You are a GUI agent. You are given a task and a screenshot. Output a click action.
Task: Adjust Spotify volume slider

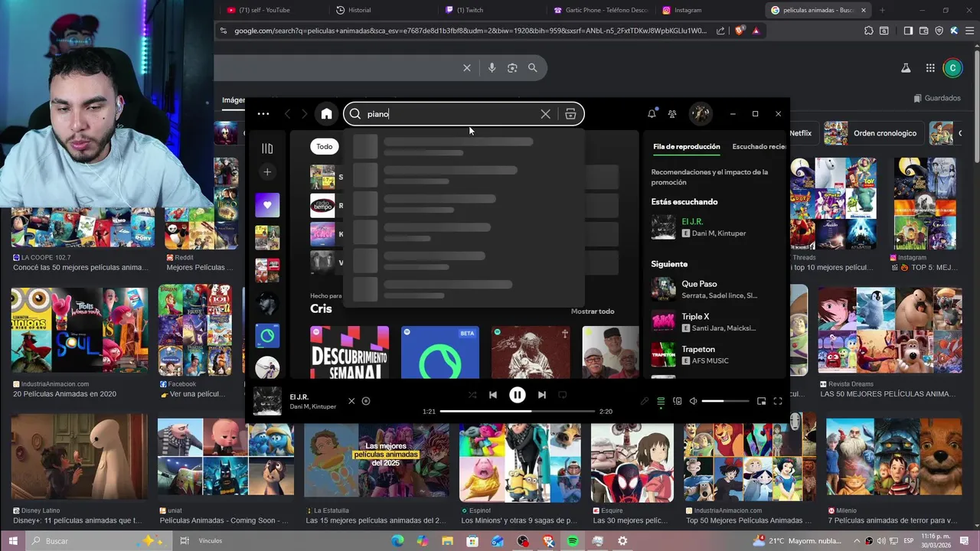[725, 401]
